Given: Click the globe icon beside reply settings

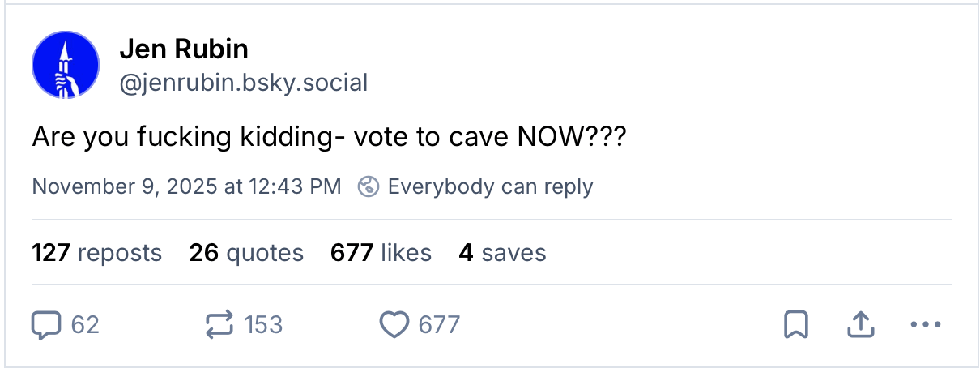Looking at the screenshot, I should [369, 186].
